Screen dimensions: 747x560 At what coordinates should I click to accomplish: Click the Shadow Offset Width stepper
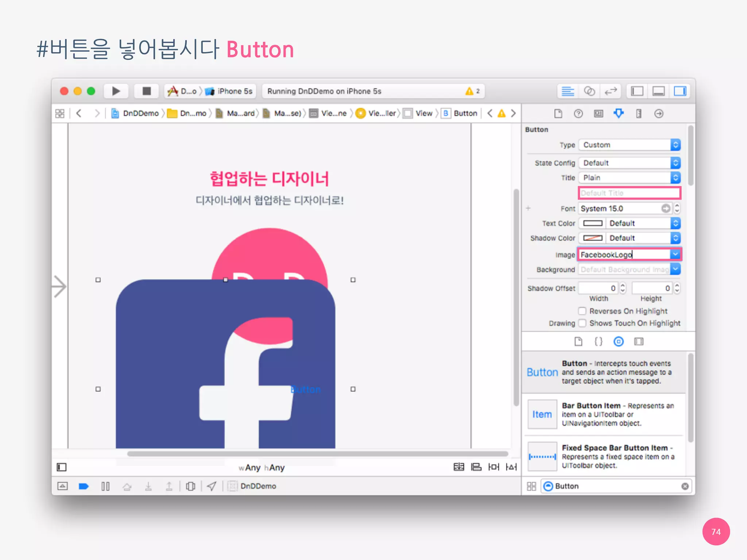[x=623, y=288]
